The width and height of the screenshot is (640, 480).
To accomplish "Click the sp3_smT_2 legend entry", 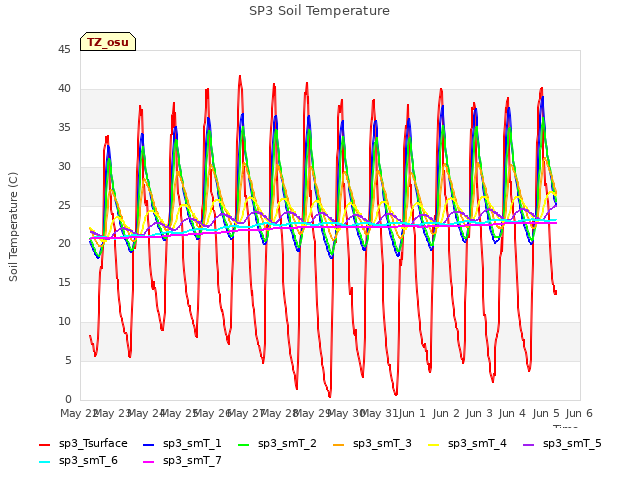I will [x=278, y=444].
